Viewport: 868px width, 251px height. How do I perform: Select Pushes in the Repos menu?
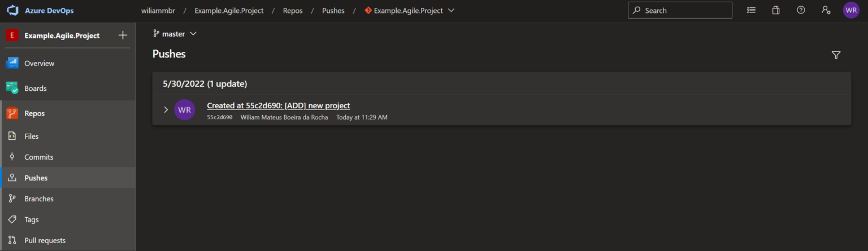[x=68, y=178]
